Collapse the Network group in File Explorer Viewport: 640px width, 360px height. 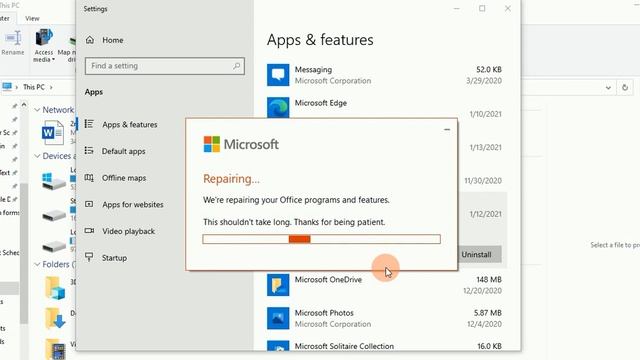pyautogui.click(x=37, y=110)
